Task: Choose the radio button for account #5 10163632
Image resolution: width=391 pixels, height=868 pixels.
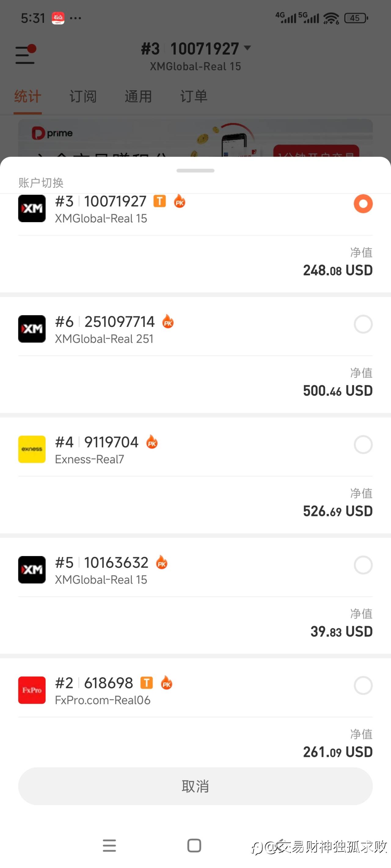Action: [363, 565]
